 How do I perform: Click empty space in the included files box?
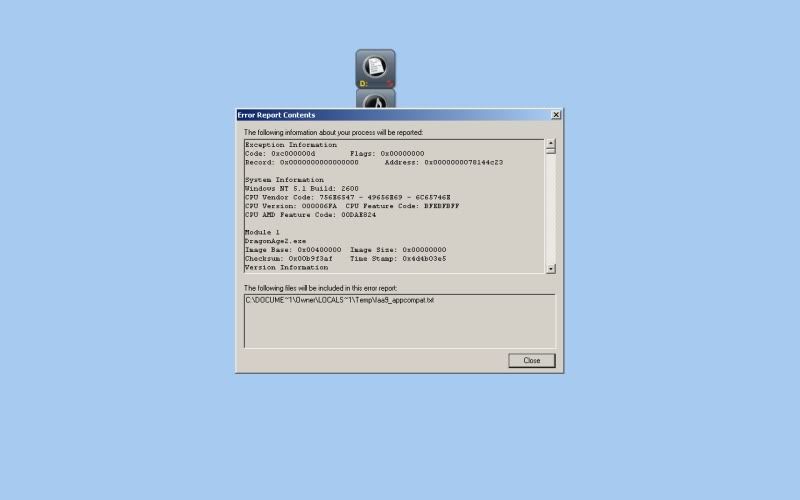coord(399,330)
